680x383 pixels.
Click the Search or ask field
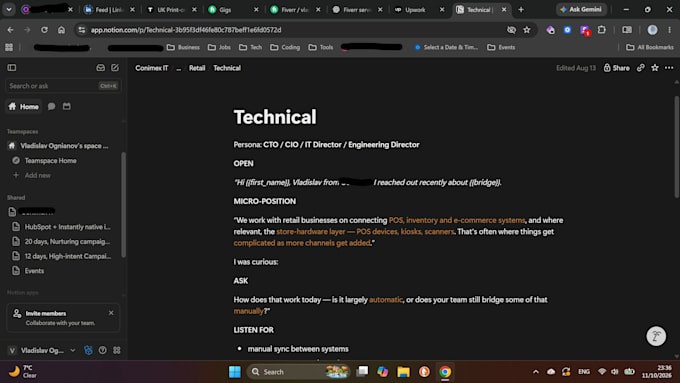pos(63,86)
